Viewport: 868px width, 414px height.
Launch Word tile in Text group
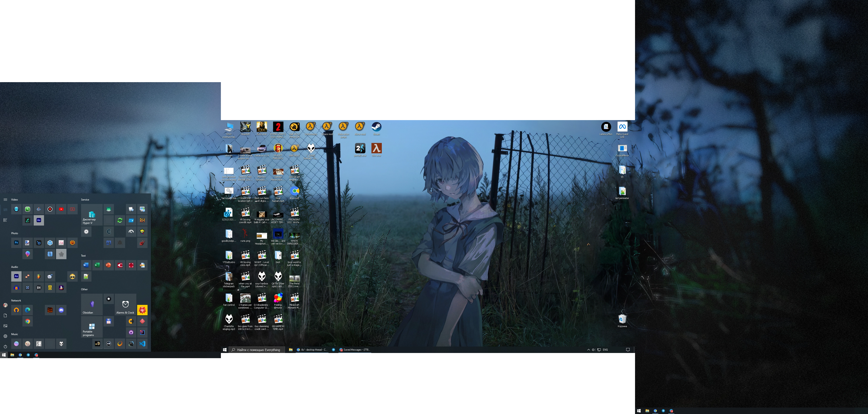(86, 265)
